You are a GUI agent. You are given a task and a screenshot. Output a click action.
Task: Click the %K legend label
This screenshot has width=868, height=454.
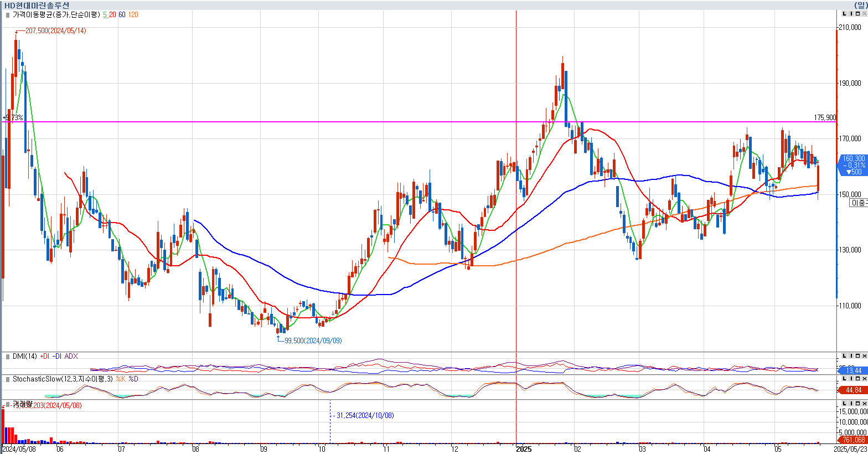121,379
